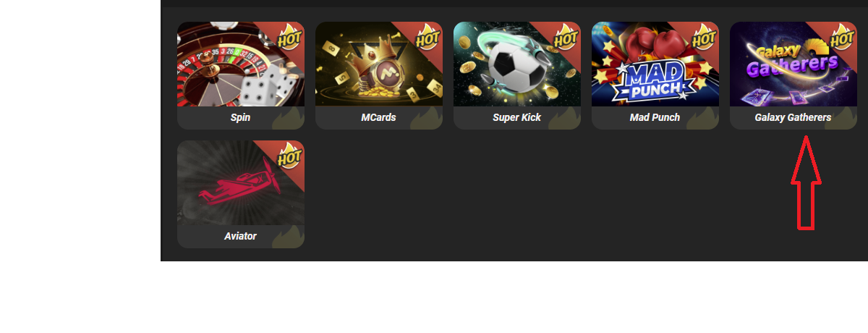Click the HOT badge on Galaxy Gatherers
The width and height of the screenshot is (868, 333).
point(842,35)
